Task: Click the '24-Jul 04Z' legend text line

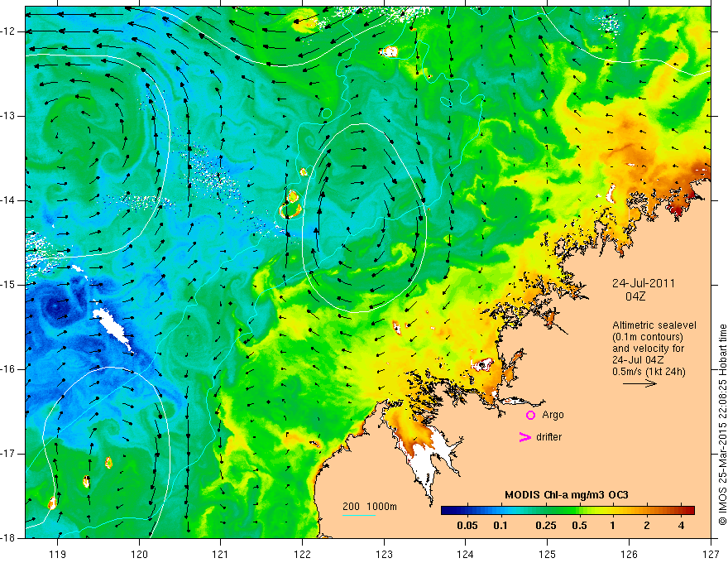Action: click(x=638, y=360)
